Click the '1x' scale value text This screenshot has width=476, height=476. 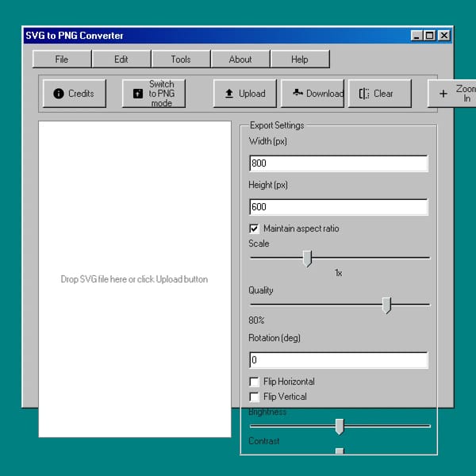point(339,273)
